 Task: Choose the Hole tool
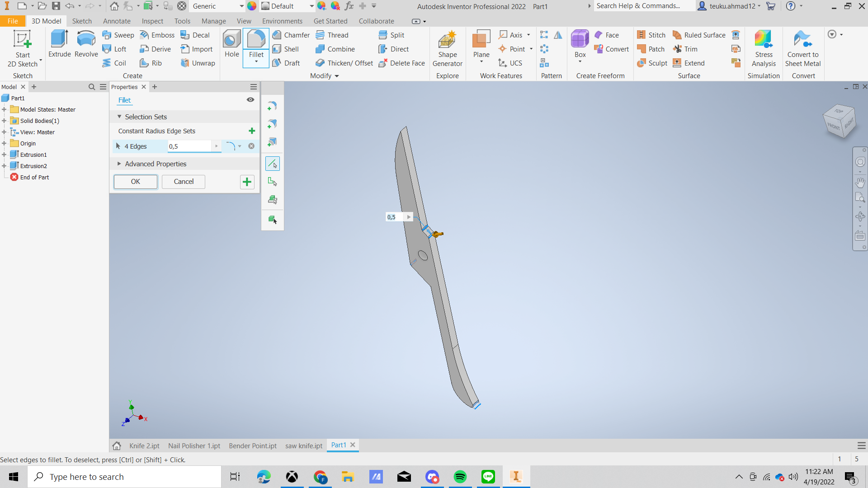(231, 43)
